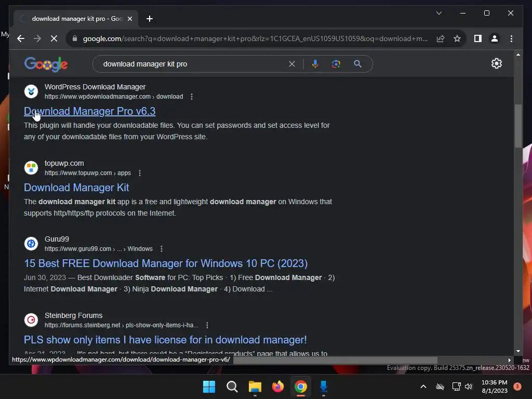Click the forward navigation arrow
Viewport: 532px width, 399px height.
37,38
